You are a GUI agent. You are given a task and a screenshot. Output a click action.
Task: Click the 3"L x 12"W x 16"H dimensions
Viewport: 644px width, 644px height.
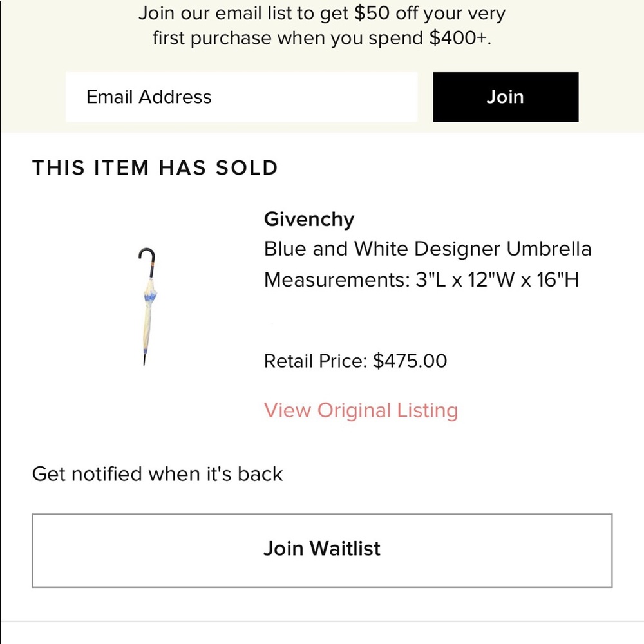[498, 280]
